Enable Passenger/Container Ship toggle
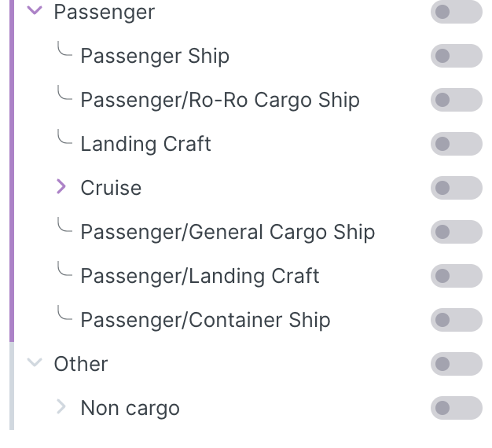Viewport: 492px width, 448px height. (456, 321)
